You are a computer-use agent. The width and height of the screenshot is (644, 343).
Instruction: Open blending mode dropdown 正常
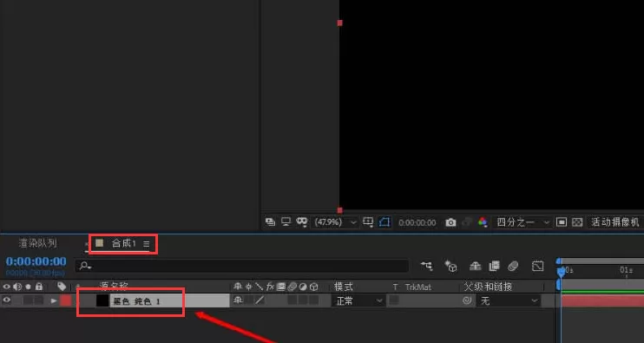pyautogui.click(x=358, y=301)
